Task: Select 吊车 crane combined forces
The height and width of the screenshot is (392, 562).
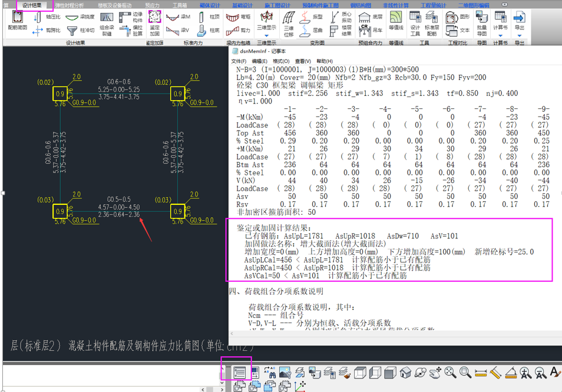Action: [x=370, y=31]
